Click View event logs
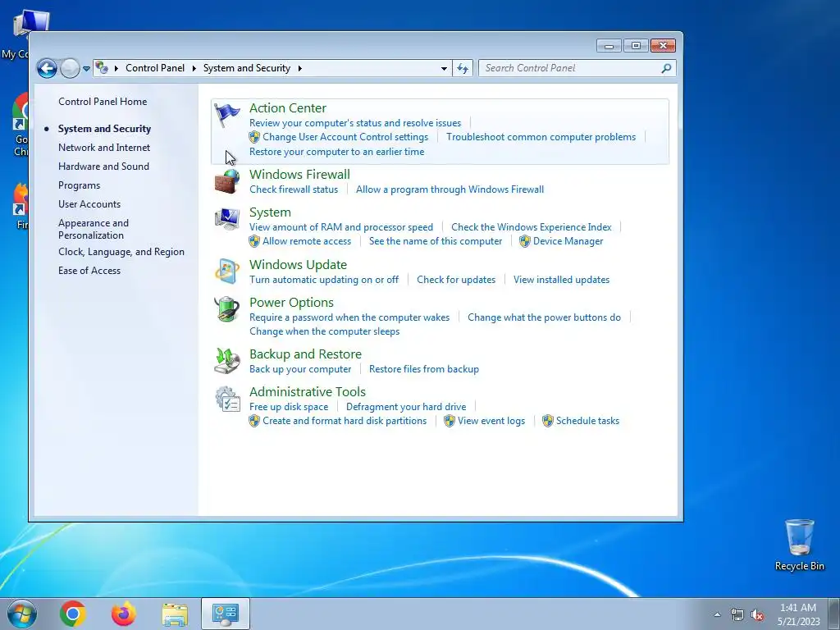Image resolution: width=840 pixels, height=630 pixels. coord(491,421)
